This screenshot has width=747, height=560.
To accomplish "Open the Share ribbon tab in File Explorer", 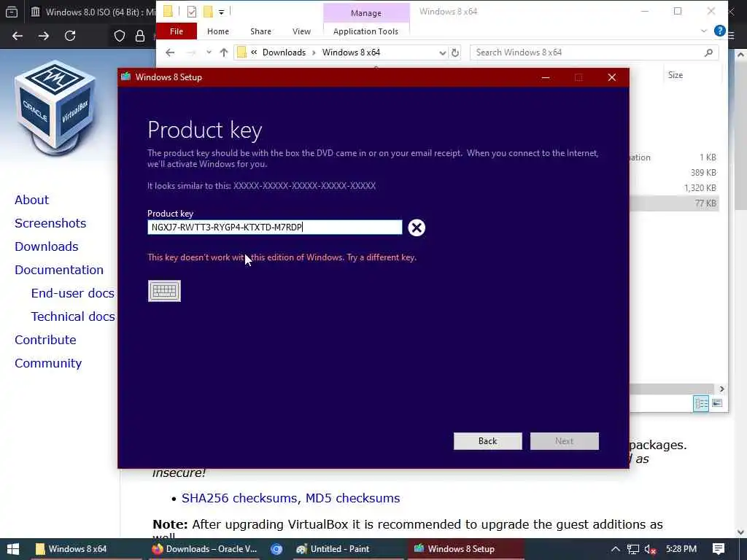I will [260, 31].
